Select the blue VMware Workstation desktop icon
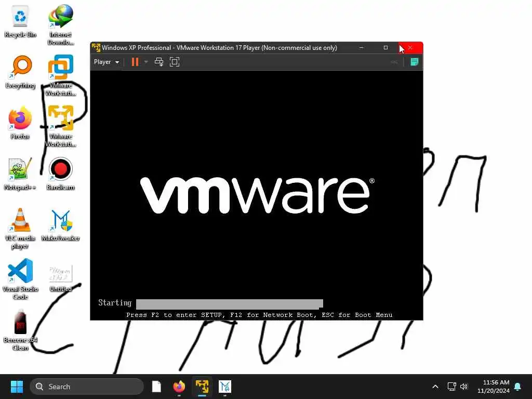Viewport: 532px width, 399px height. coord(61,75)
